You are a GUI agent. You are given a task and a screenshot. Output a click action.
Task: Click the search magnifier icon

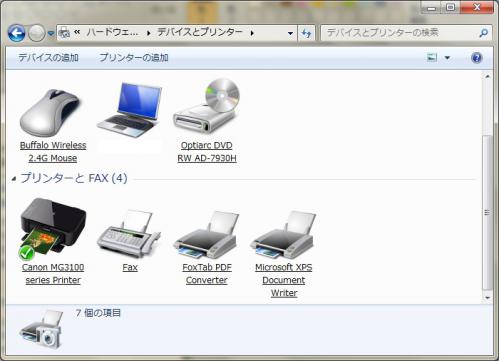483,33
